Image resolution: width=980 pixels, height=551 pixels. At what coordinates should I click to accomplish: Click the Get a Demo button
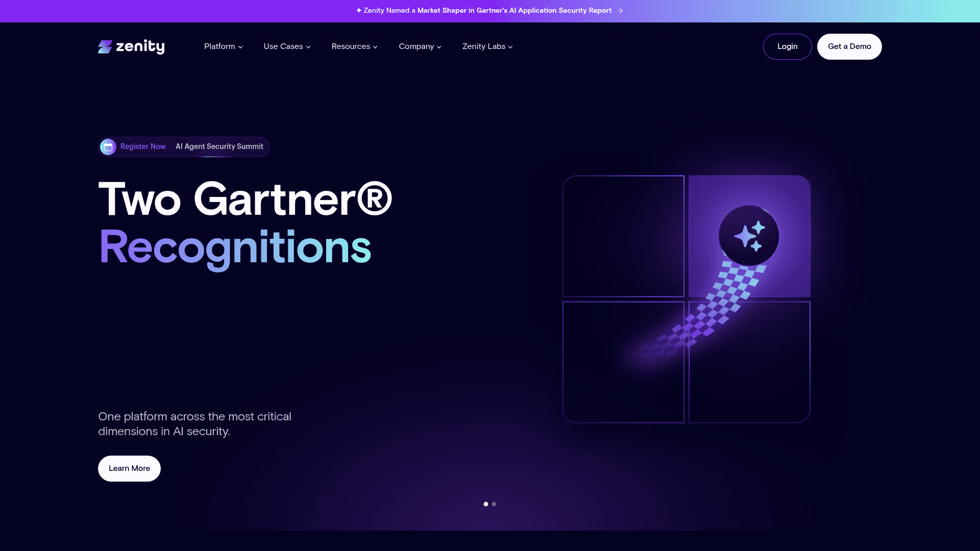point(849,46)
